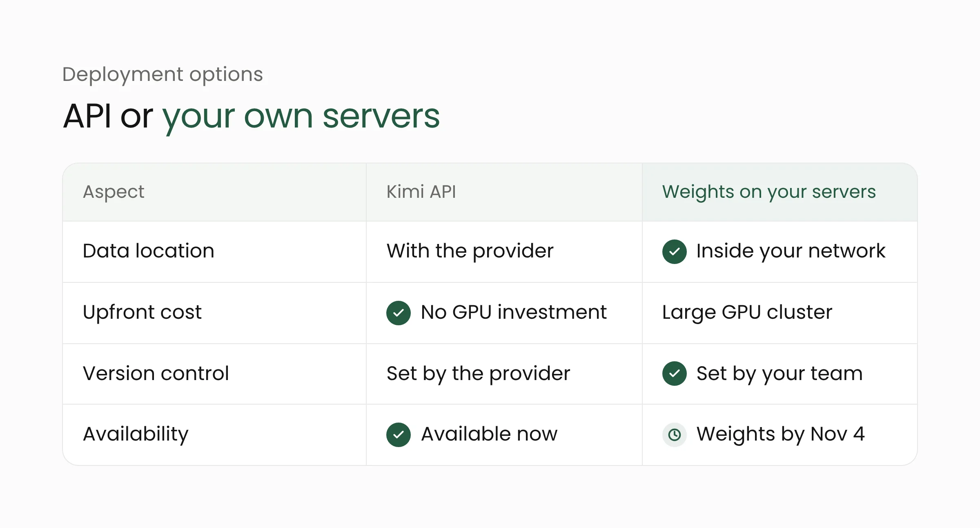Click the Version control row label

(156, 373)
